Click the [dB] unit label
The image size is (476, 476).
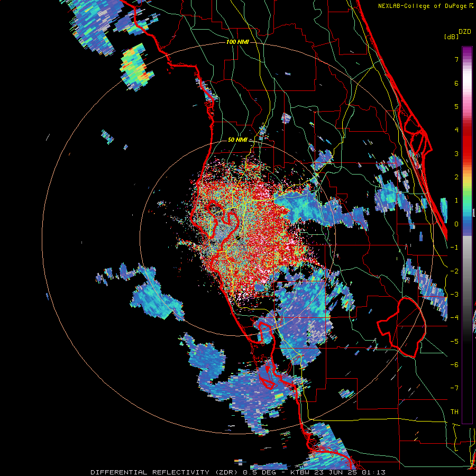[451, 36]
